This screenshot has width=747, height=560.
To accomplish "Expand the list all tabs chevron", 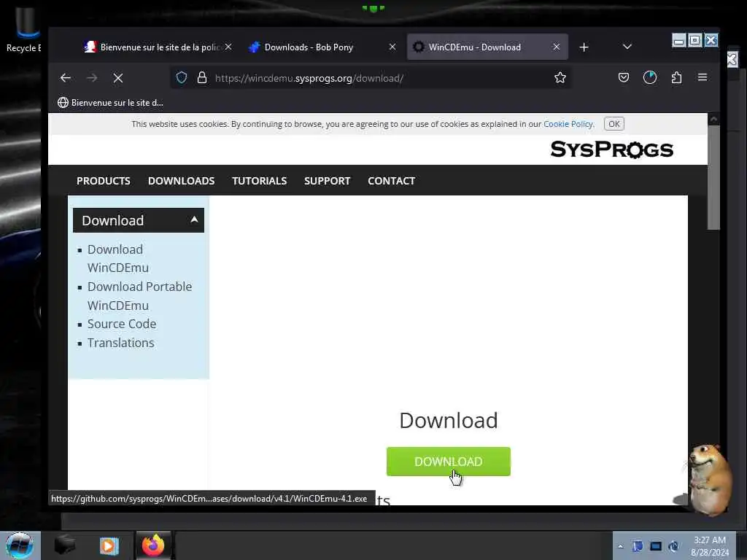I will tap(627, 47).
